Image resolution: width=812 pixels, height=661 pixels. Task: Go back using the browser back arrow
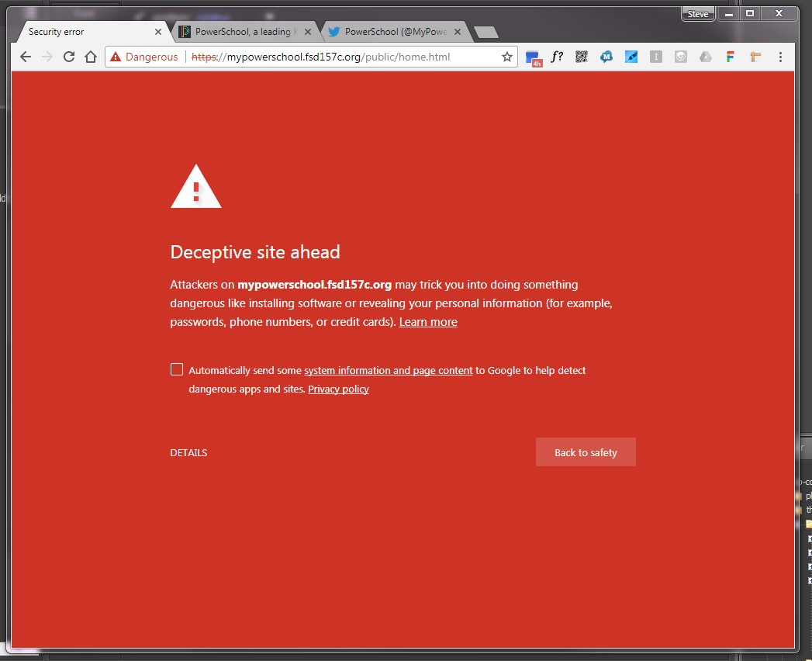(x=26, y=57)
